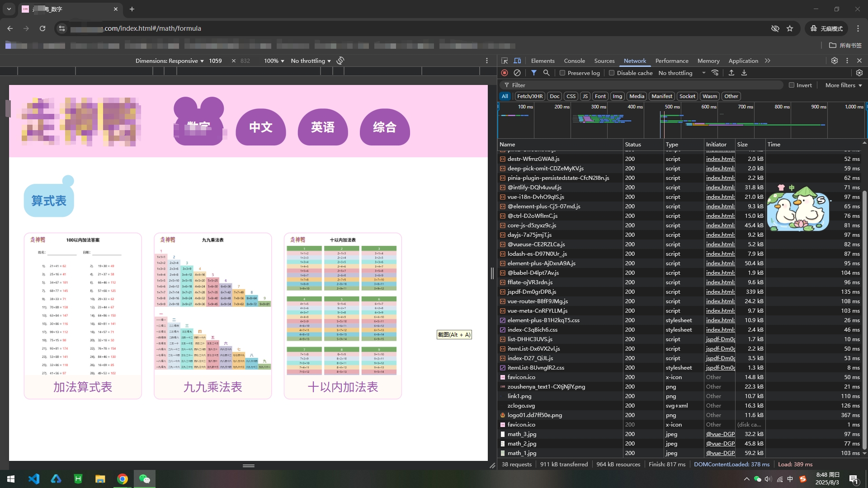Screen dimensions: 868x488
Task: Go back to previous page
Action: (10, 28)
